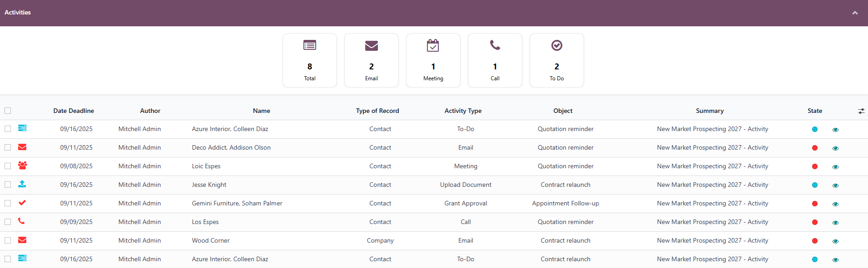Click the upload document icon for Jesse Knight

point(22,184)
